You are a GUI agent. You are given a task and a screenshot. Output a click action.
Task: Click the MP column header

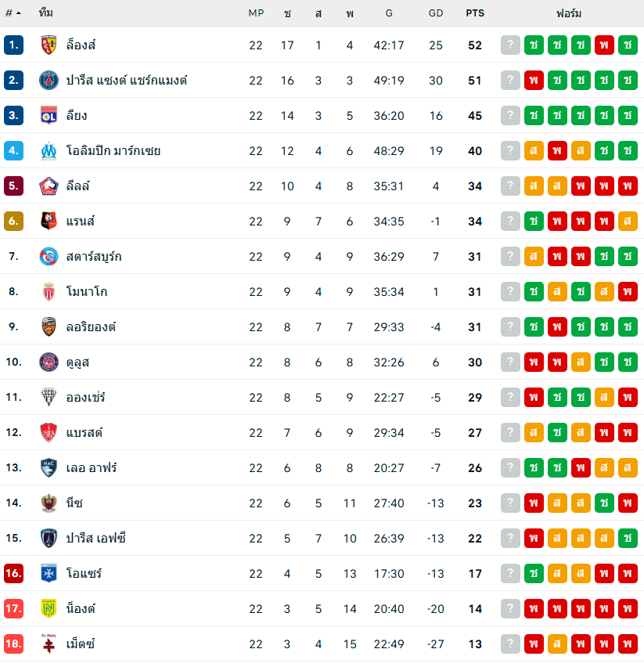click(256, 13)
